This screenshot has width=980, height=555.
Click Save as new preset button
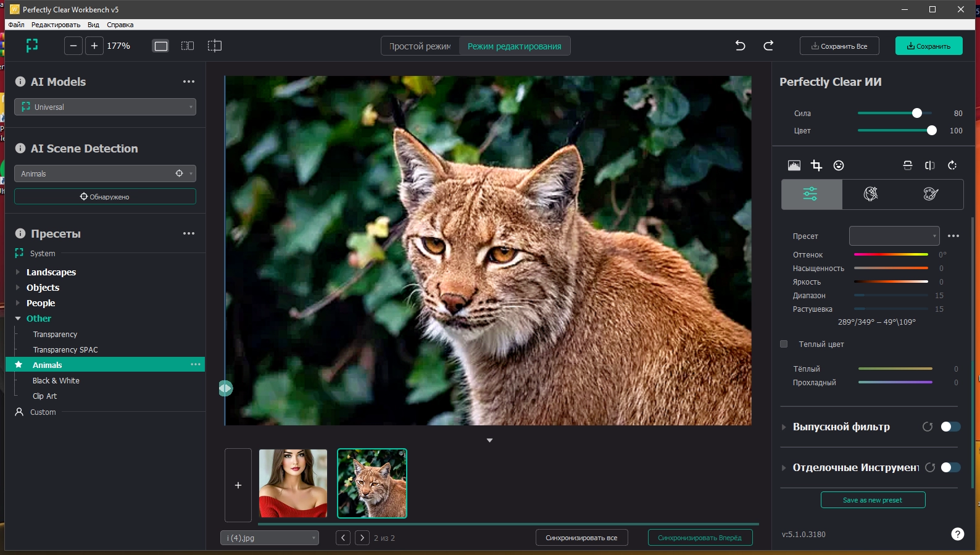(873, 500)
